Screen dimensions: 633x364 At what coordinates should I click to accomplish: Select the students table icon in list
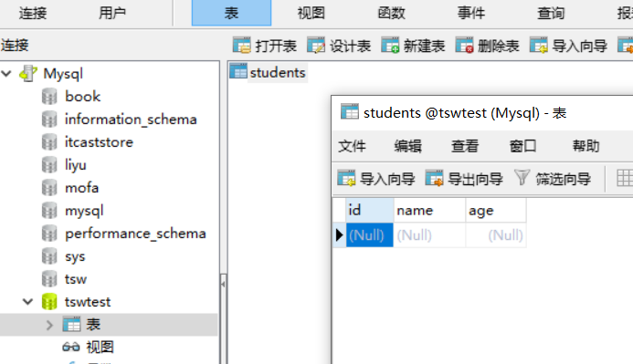pyautogui.click(x=238, y=72)
